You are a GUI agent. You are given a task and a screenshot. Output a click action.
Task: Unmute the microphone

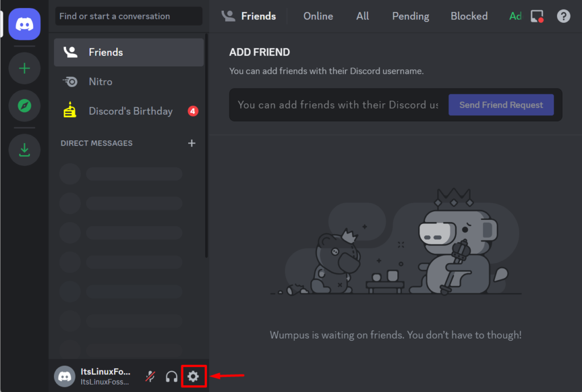tap(150, 377)
